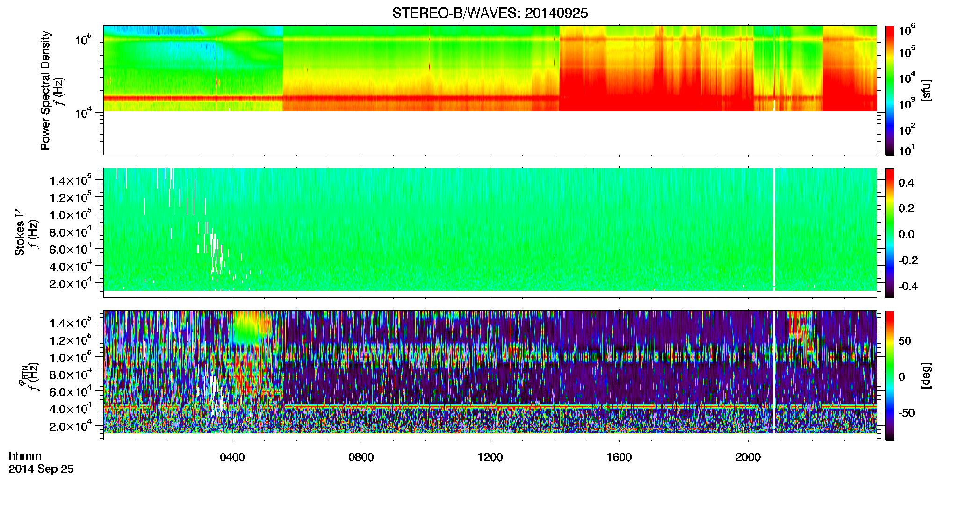
Task: Click the white data gap in Stokes panel
Action: [x=774, y=229]
